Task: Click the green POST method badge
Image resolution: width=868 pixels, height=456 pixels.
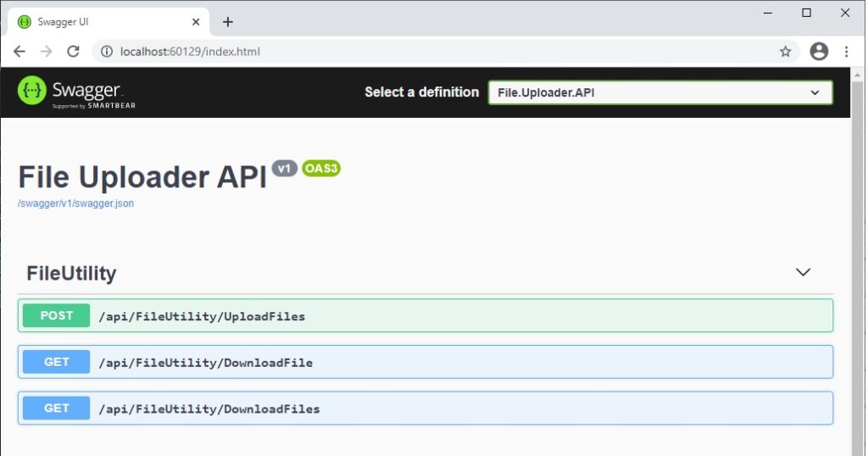Action: (x=57, y=315)
